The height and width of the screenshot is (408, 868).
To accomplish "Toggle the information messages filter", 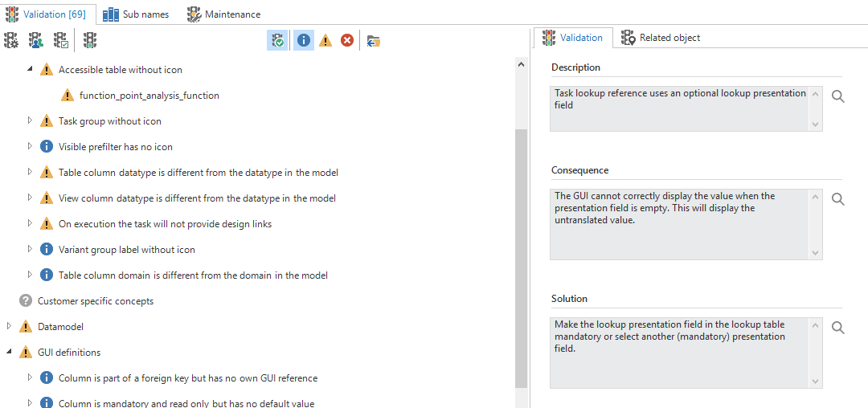I will click(304, 40).
